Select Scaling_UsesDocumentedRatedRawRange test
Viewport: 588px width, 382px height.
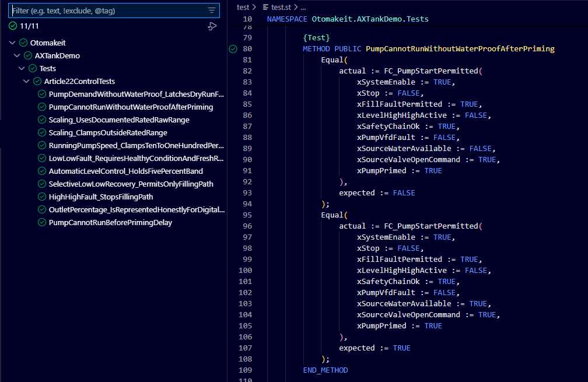click(119, 120)
